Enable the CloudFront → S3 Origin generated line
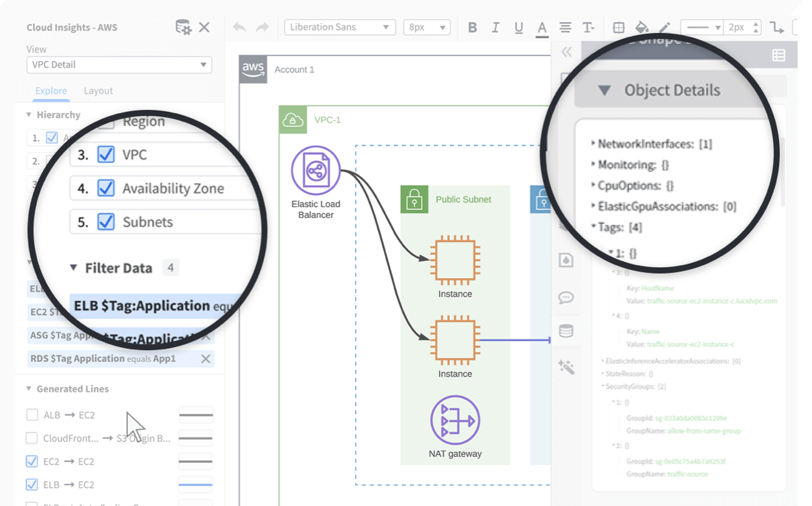 (x=32, y=438)
